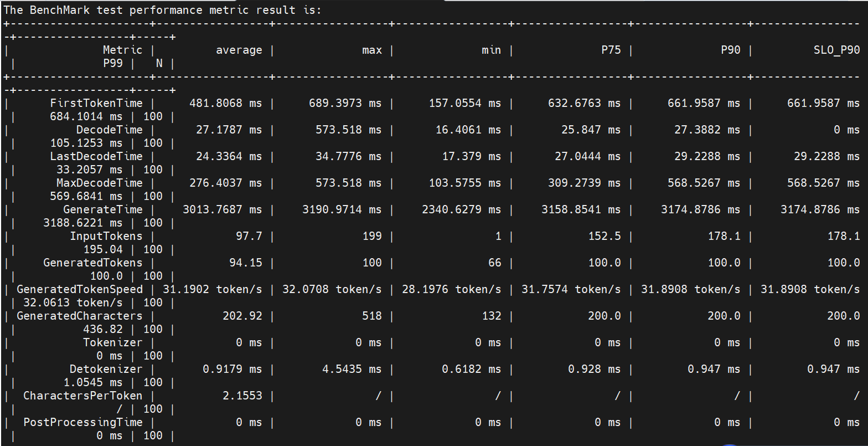Select the value 276.4037 ms
Image resolution: width=868 pixels, height=446 pixels.
coord(226,183)
